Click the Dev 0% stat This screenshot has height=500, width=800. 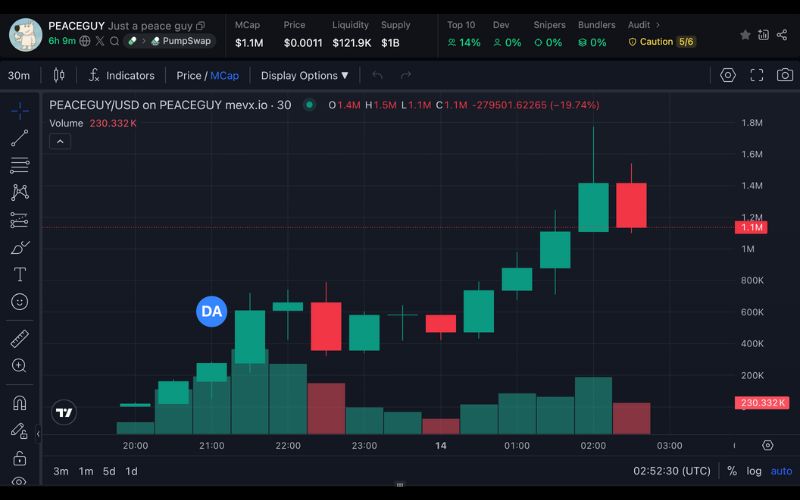[x=507, y=34]
